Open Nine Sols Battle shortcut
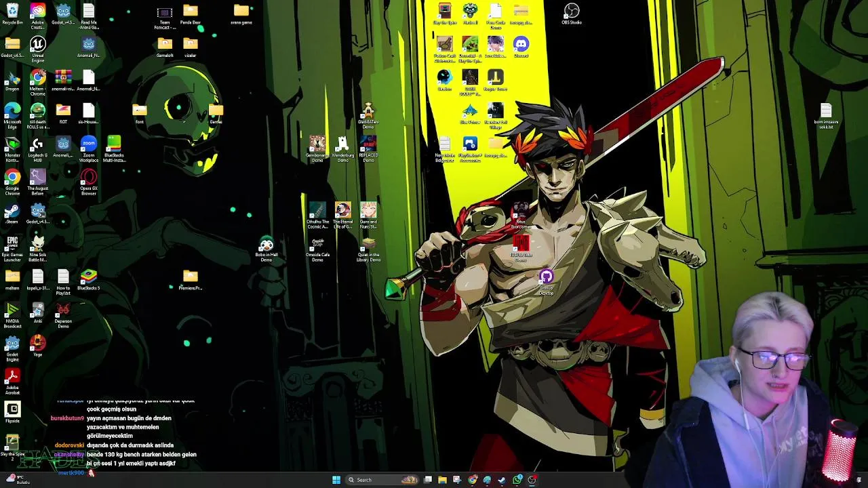 37,249
